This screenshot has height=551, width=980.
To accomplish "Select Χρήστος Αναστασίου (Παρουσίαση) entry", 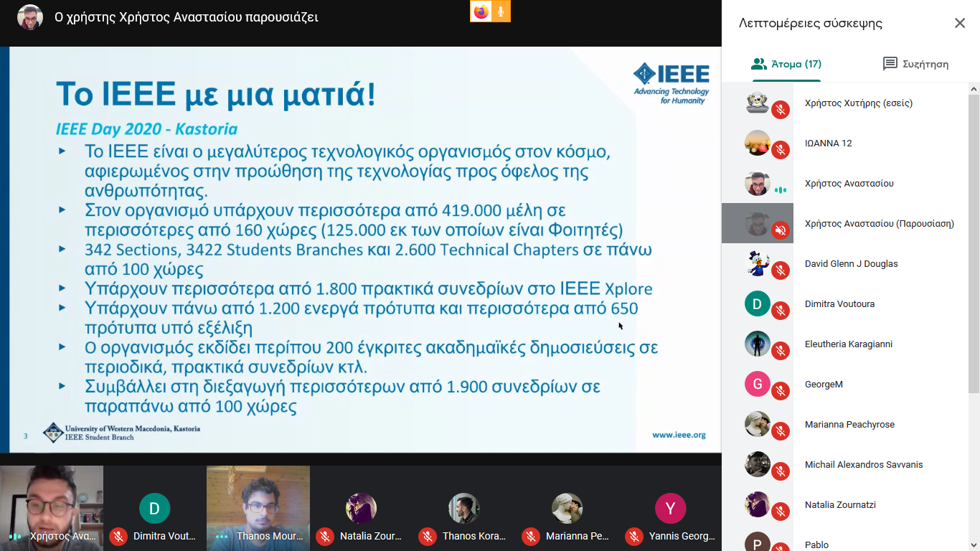I will coord(845,224).
